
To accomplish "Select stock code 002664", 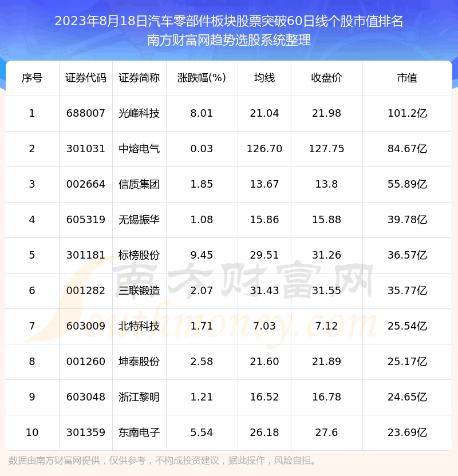I will click(86, 184).
